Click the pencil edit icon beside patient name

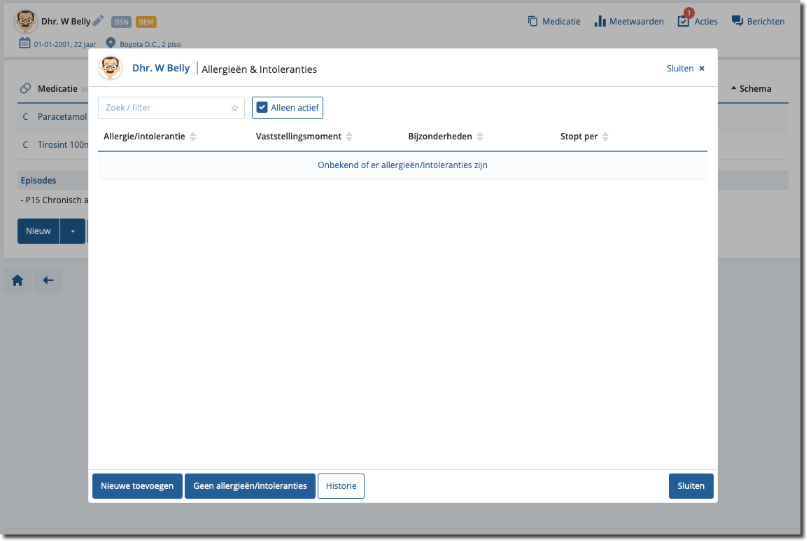98,21
